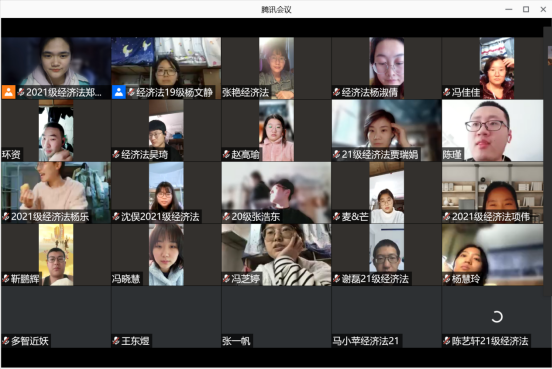552x369 pixels.
Task: Click muted mic icon of 麦&芒
Action: pyautogui.click(x=337, y=216)
